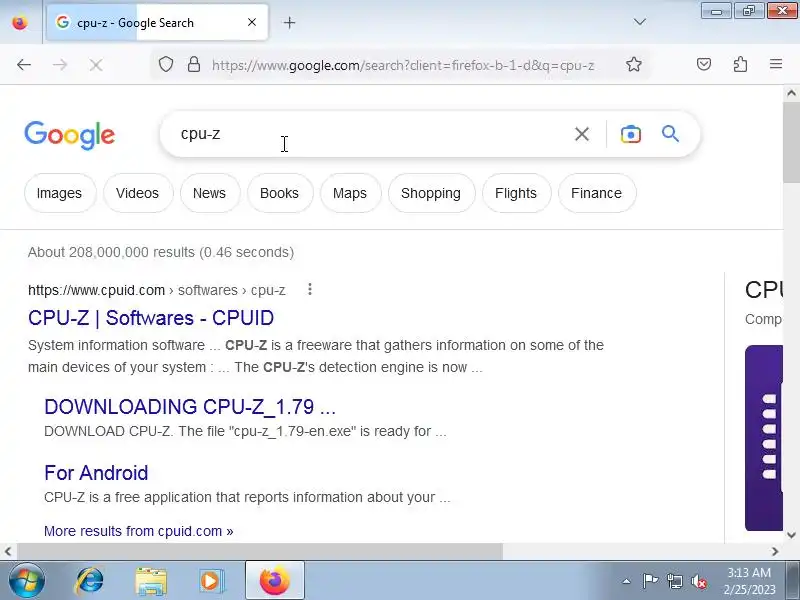Open More results from cpuid.com
800x600 pixels.
click(139, 531)
